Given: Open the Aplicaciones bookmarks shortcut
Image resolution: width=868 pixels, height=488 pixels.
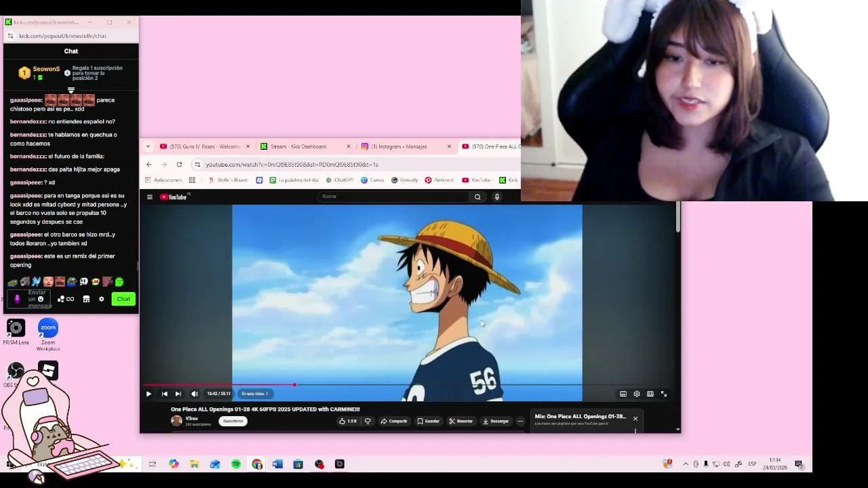Looking at the screenshot, I should click(163, 180).
